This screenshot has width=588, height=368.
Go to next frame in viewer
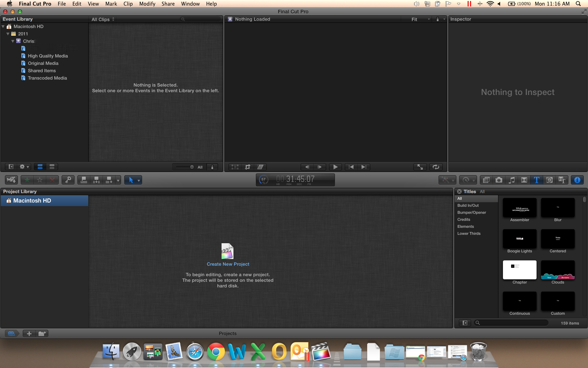point(320,167)
